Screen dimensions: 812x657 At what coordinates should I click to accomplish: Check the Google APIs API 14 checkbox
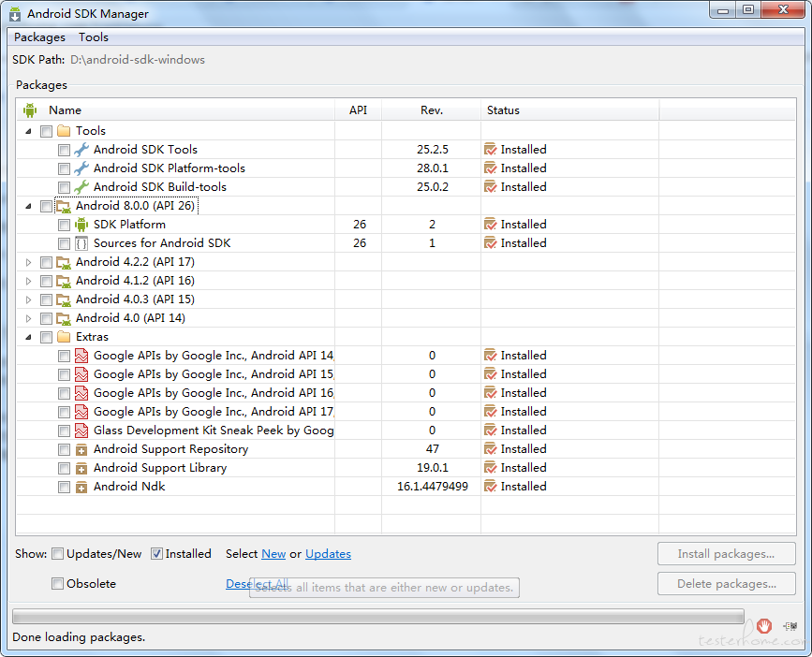click(x=64, y=356)
